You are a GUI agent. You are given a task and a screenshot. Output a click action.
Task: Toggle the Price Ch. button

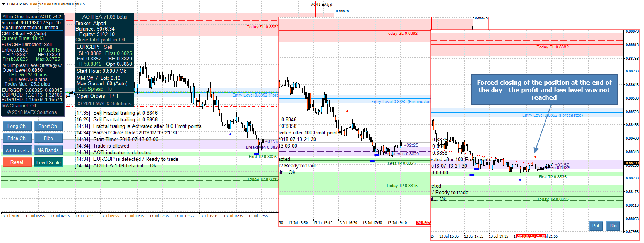[x=17, y=138]
